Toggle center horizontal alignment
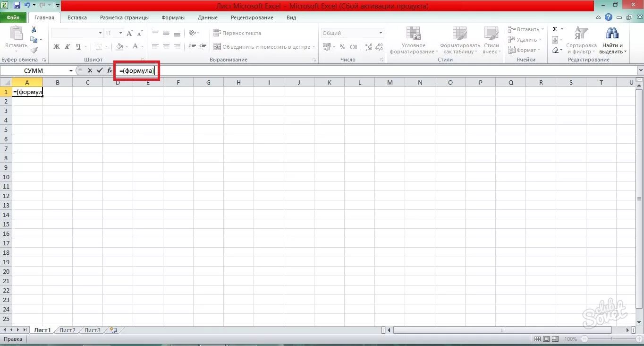The image size is (644, 346). coord(166,47)
